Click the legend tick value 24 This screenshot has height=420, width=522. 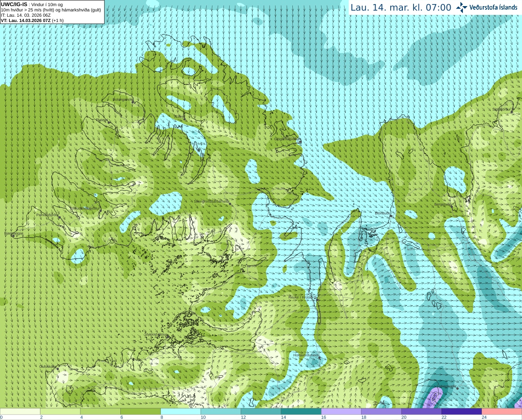click(484, 417)
